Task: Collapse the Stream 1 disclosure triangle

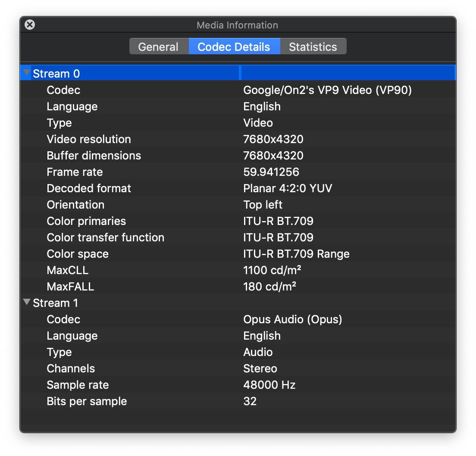Action: (x=27, y=303)
